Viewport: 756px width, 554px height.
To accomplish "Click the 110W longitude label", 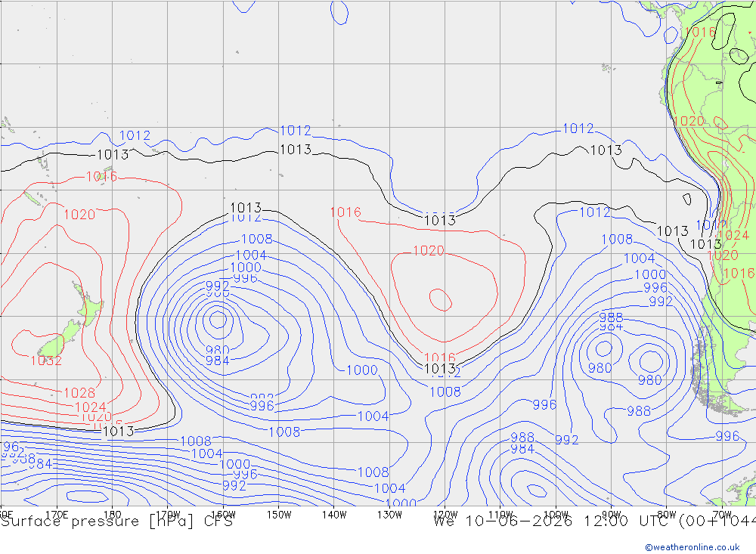I will coord(500,515).
